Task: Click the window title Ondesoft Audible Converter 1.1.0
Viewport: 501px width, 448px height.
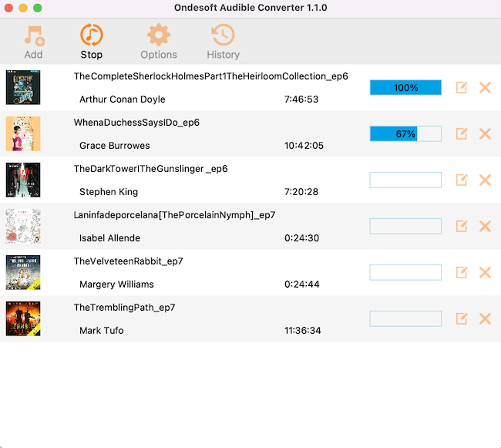Action: pyautogui.click(x=250, y=8)
